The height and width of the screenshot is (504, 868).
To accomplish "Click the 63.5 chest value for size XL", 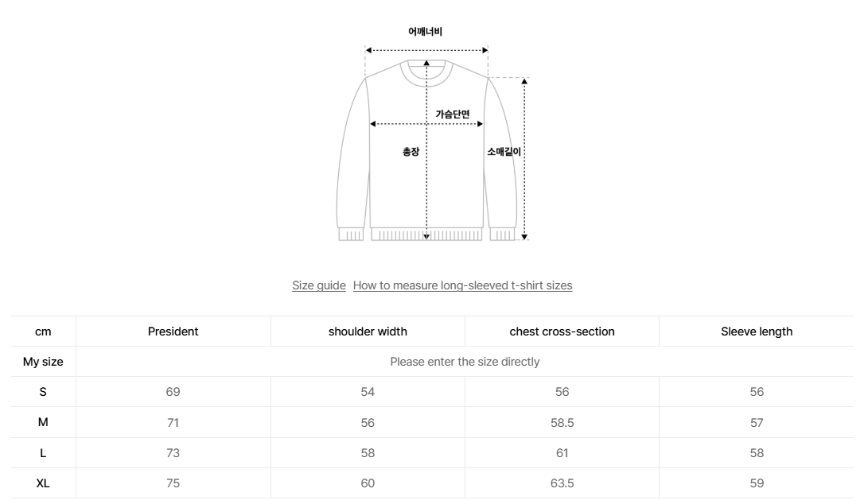I will pos(562,483).
